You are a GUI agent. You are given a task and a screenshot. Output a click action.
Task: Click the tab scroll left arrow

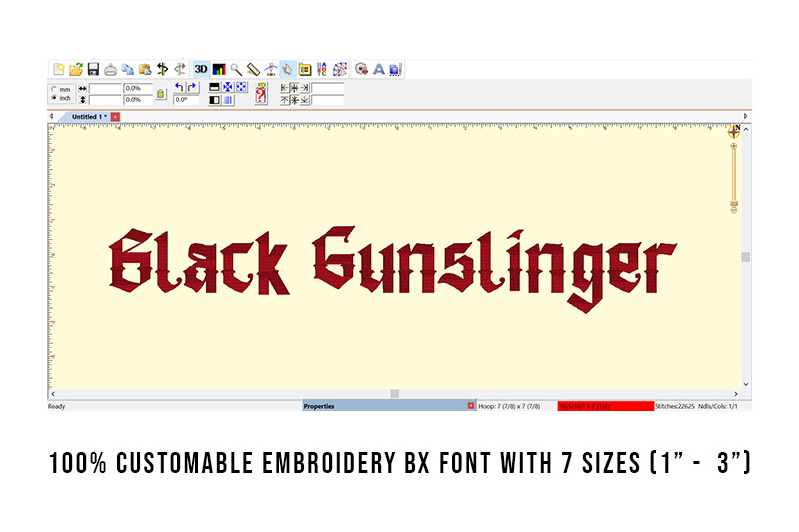[51, 116]
